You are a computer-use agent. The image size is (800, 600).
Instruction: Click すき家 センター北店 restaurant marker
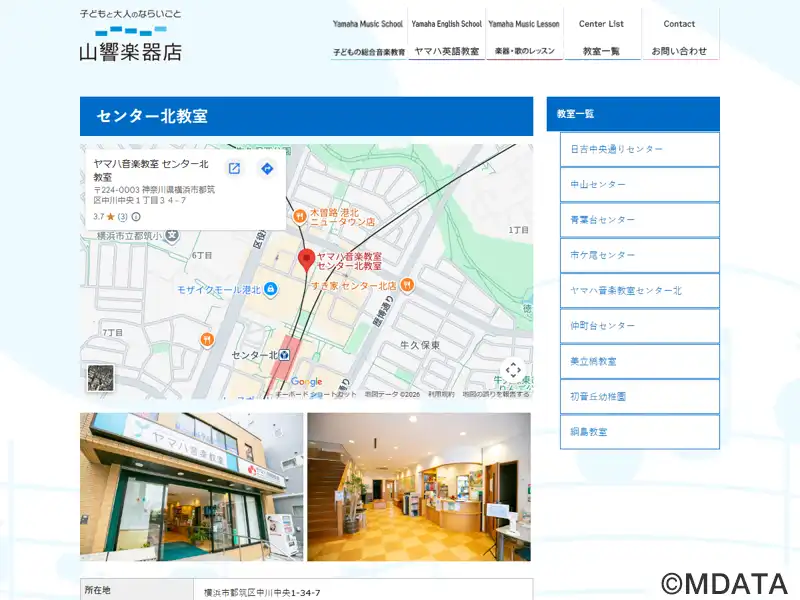407,285
